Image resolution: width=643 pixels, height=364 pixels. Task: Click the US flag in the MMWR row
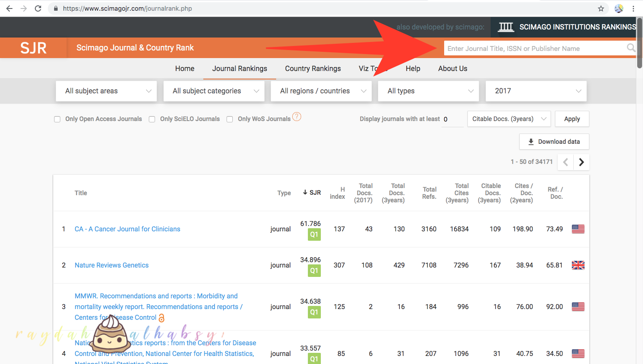[x=578, y=307]
